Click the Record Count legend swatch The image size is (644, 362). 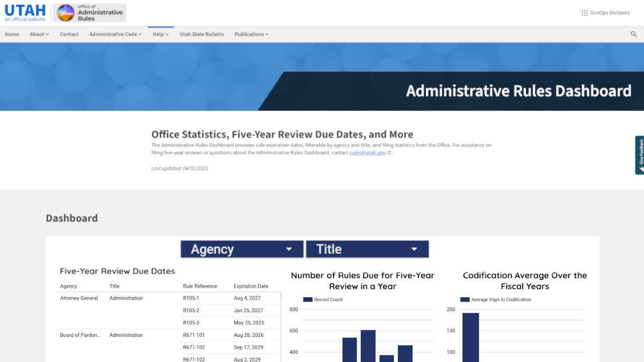[x=307, y=300]
